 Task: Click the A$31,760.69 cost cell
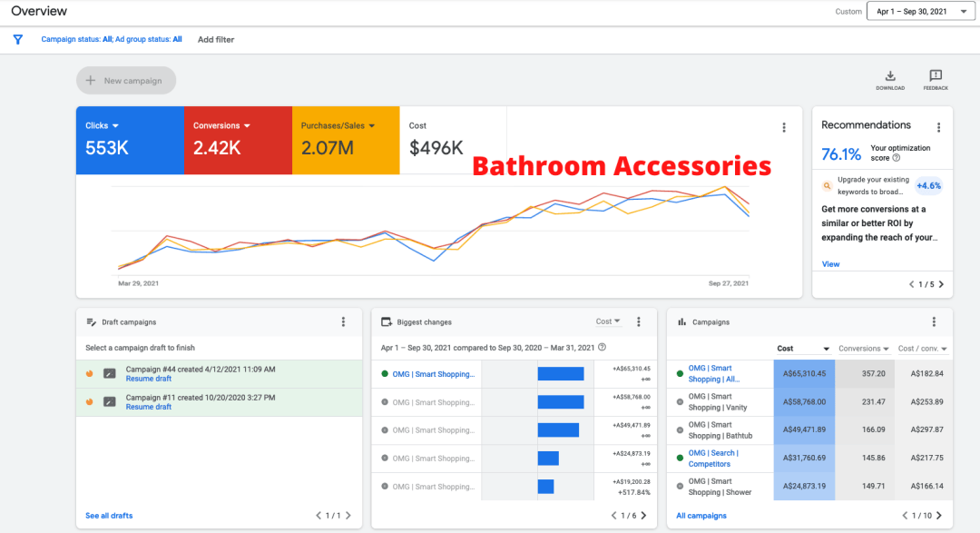[804, 458]
